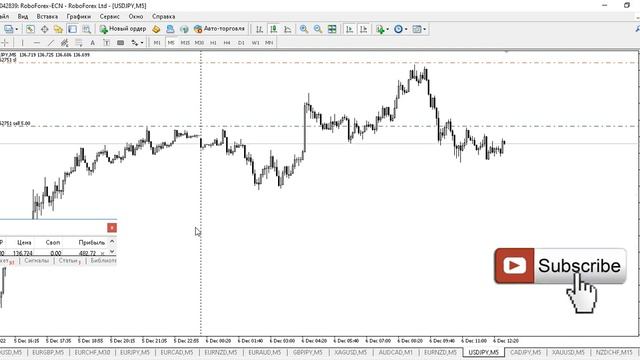Switch chart to candlesticks style
This screenshot has width=640, height=360.
click(273, 29)
